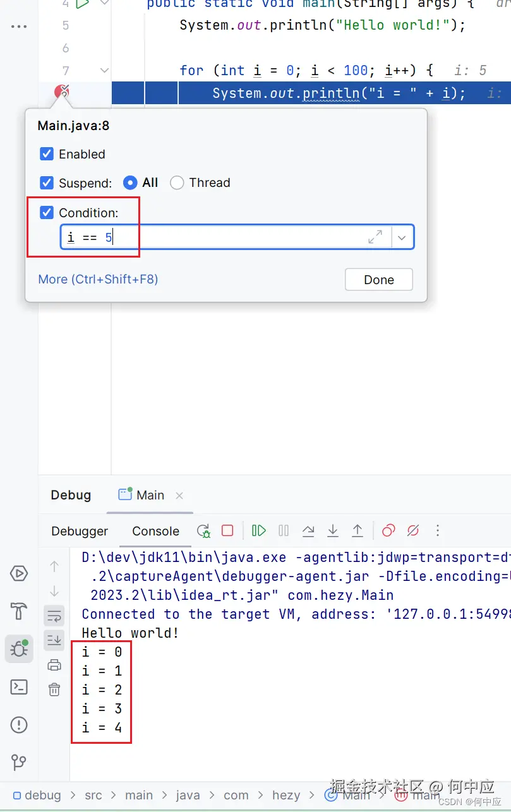Switch to the Debugger tab
511x812 pixels.
pos(80,531)
